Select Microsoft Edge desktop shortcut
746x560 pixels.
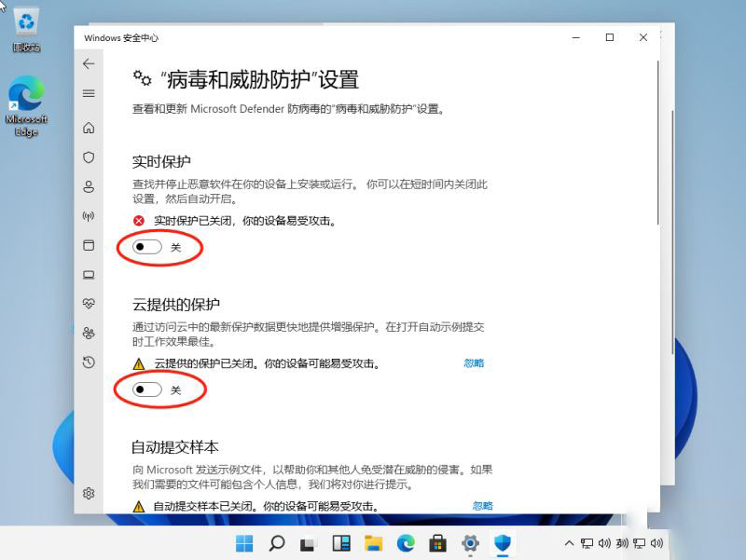click(x=26, y=106)
